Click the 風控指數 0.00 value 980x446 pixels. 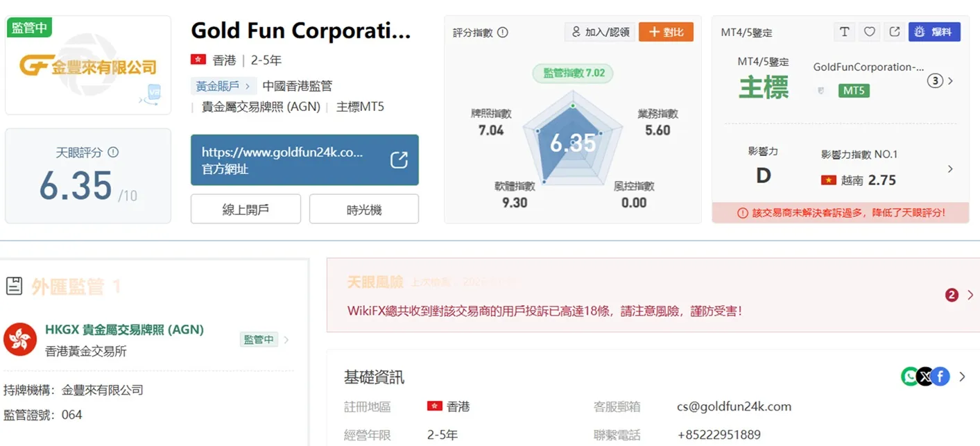[x=634, y=203]
